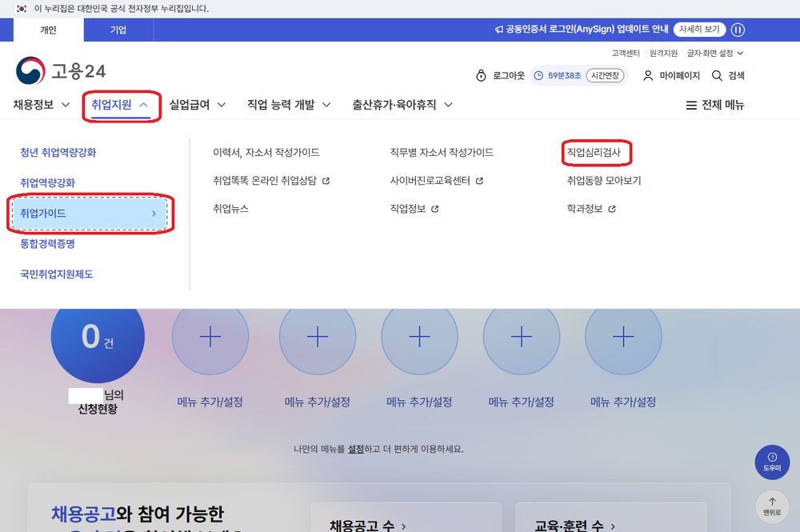This screenshot has width=800, height=532.
Task: Click external-link icon next to 직업정보
Action: tap(434, 209)
